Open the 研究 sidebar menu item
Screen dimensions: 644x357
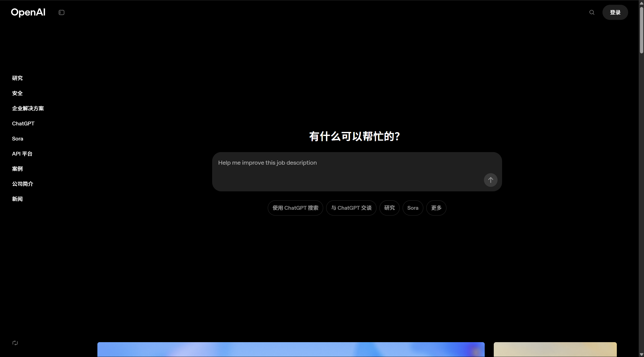pos(17,78)
